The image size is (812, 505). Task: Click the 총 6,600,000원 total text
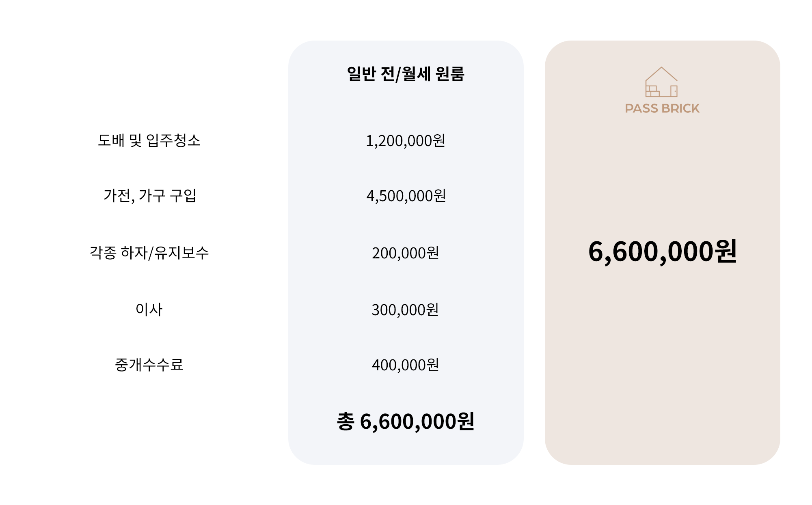tap(406, 421)
